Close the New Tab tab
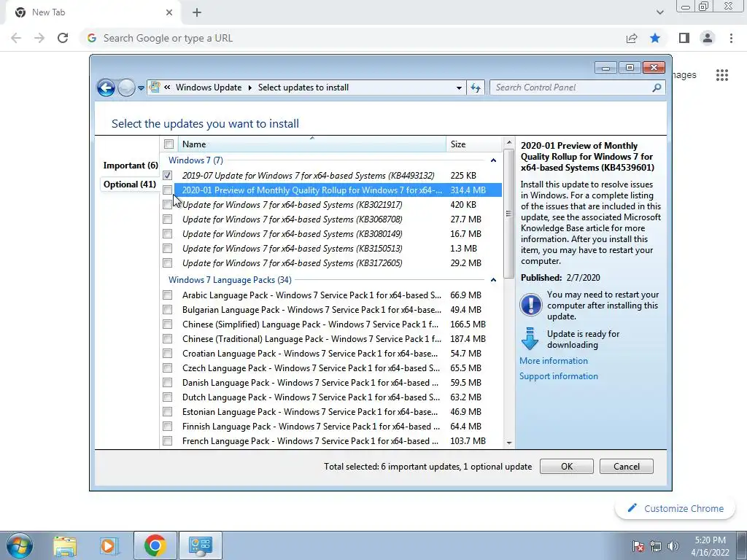This screenshot has width=747, height=560. [169, 12]
